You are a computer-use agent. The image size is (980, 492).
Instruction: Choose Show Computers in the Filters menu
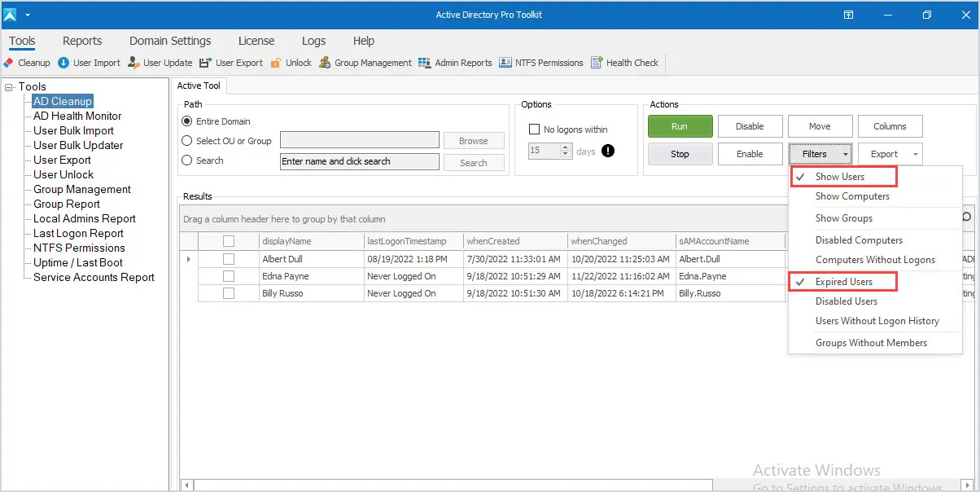(875, 196)
